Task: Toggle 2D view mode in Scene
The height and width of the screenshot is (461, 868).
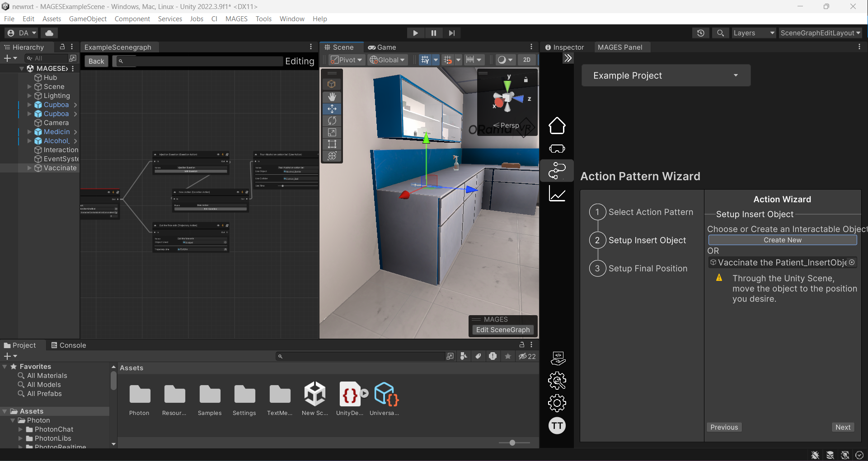Action: click(x=527, y=60)
